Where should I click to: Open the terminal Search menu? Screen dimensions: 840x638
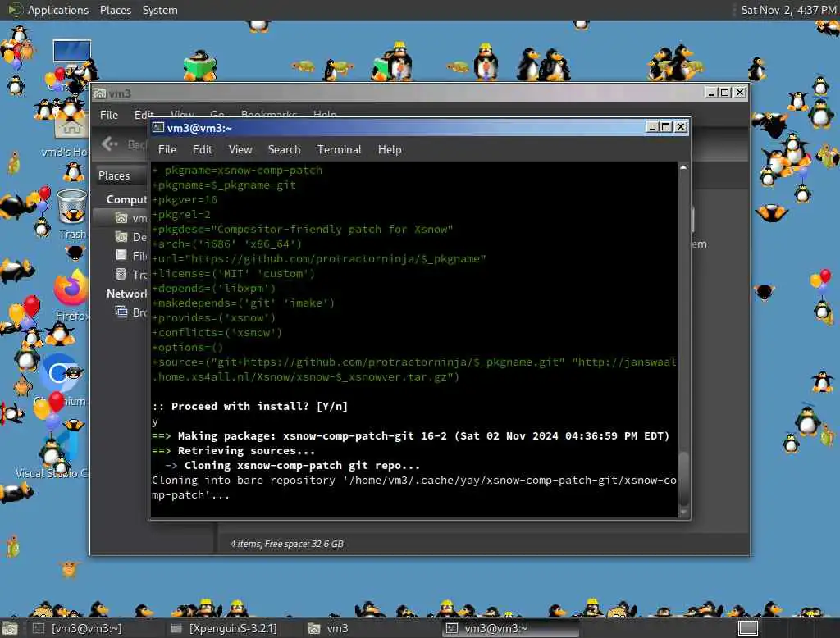click(x=284, y=149)
